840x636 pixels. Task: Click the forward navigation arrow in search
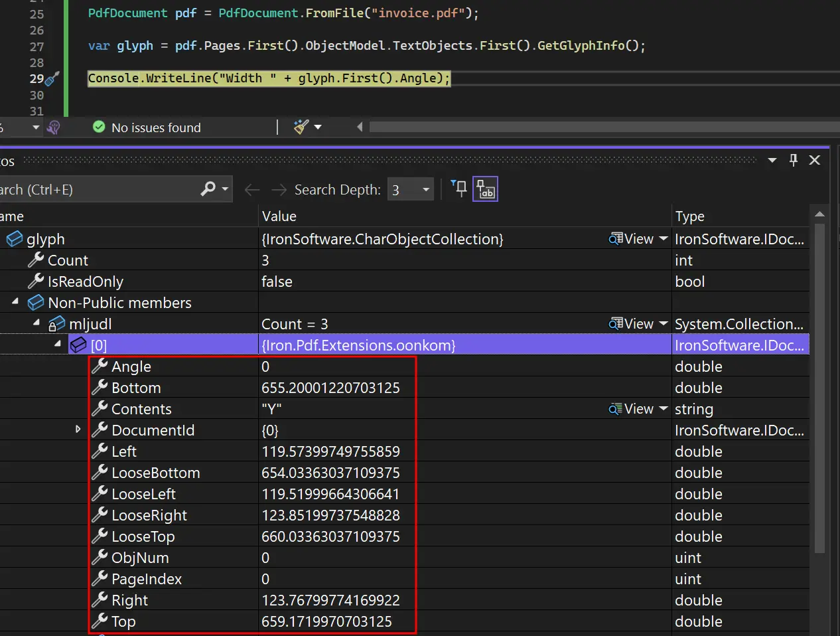click(x=279, y=190)
